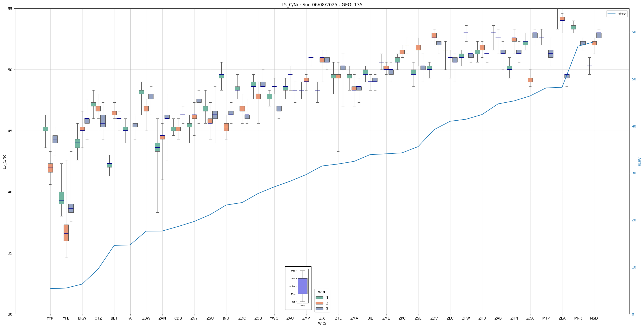Click the 60 tick on ELEV axis

(633, 32)
